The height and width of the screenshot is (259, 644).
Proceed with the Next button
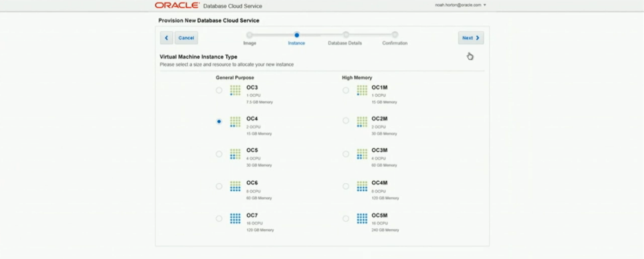471,38
